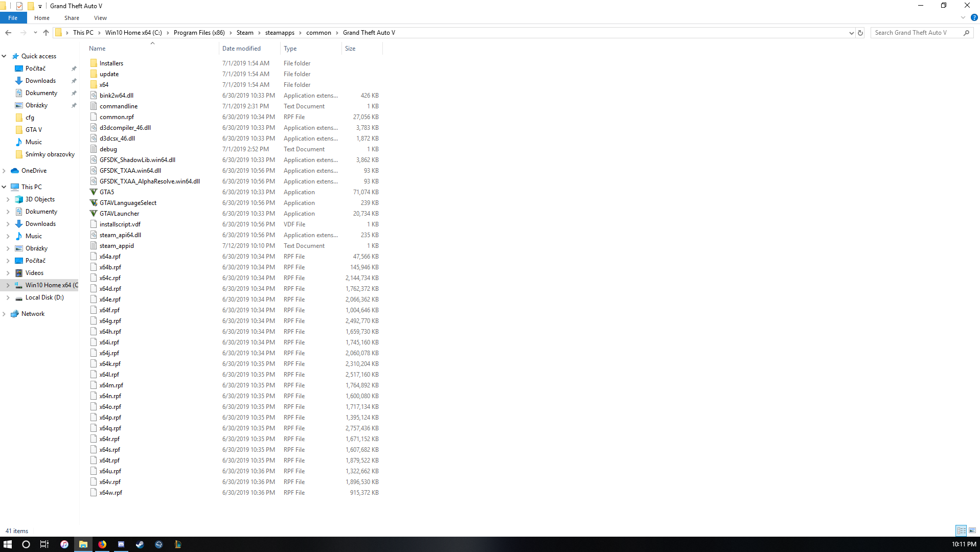The width and height of the screenshot is (980, 552).
Task: Click the commandline text document icon
Action: click(x=94, y=106)
